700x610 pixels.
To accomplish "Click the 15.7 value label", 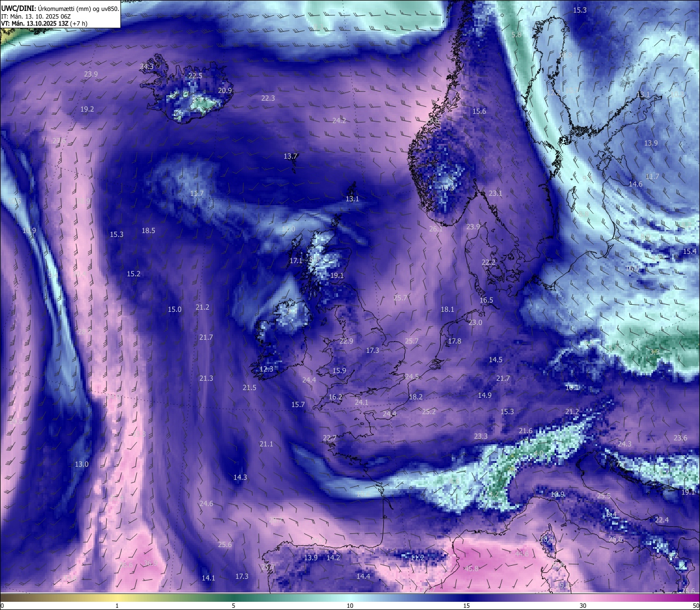I will coord(298,404).
